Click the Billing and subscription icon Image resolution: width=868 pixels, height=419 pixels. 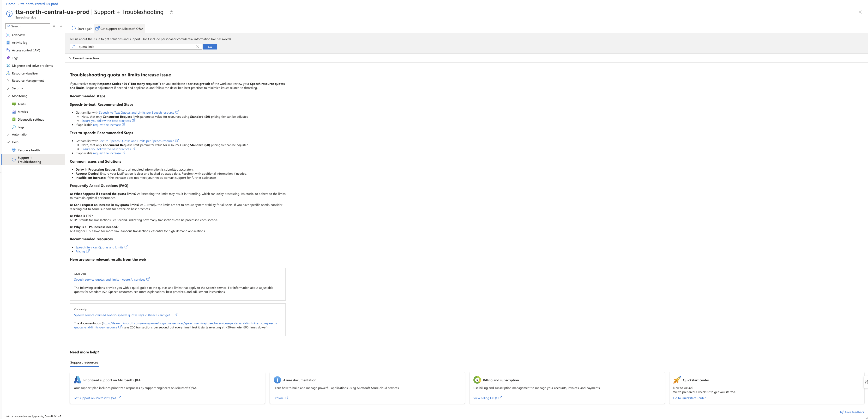click(477, 380)
